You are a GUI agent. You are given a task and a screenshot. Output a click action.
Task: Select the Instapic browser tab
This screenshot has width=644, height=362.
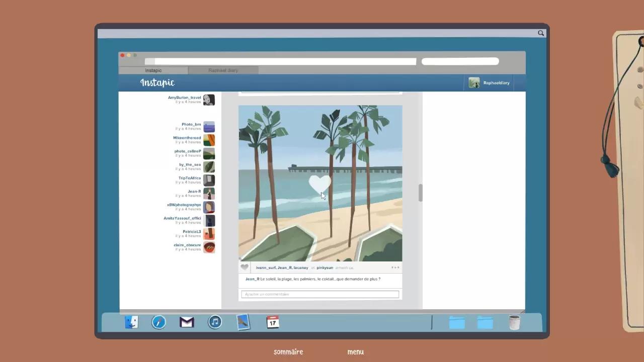tap(153, 70)
